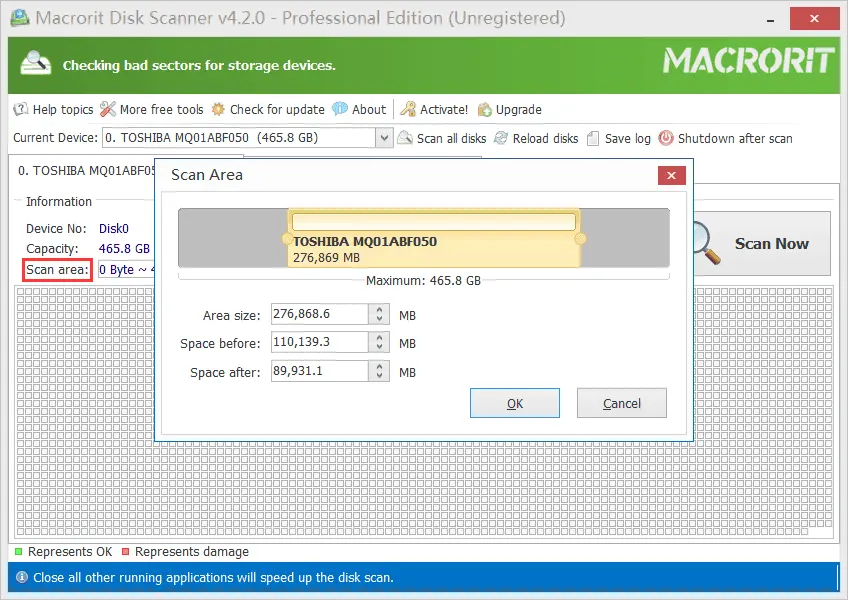Click Activate key icon

408,109
